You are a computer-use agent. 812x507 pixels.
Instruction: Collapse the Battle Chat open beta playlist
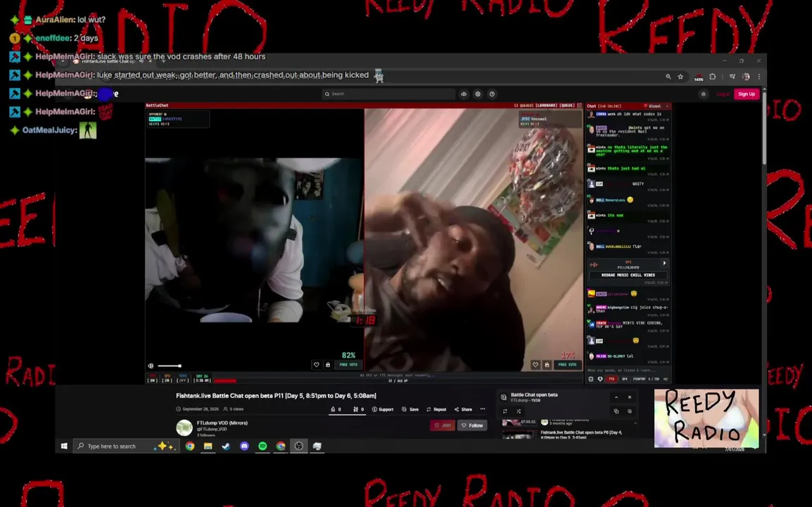click(616, 397)
